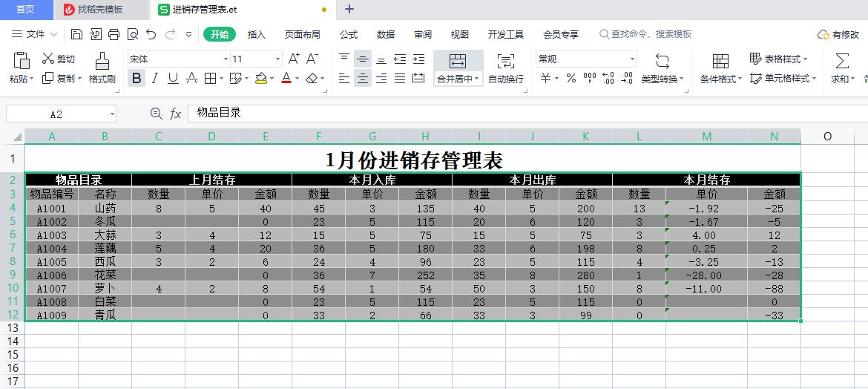Justify text alignment icon
868x389 pixels.
coord(400,78)
